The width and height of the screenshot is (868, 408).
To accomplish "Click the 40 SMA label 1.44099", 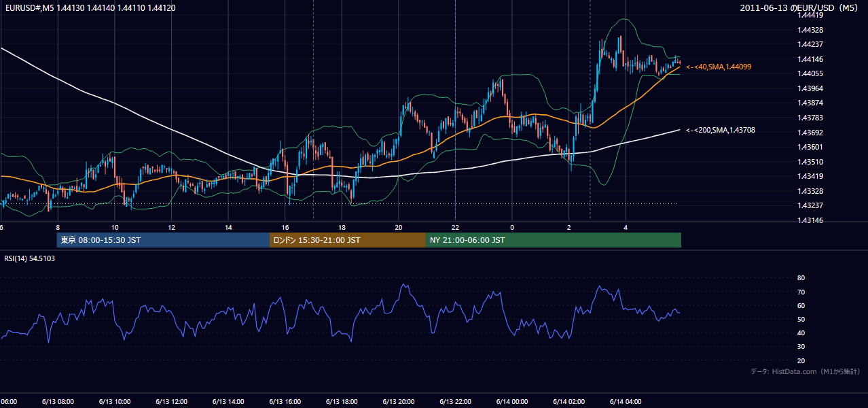I will pyautogui.click(x=719, y=67).
